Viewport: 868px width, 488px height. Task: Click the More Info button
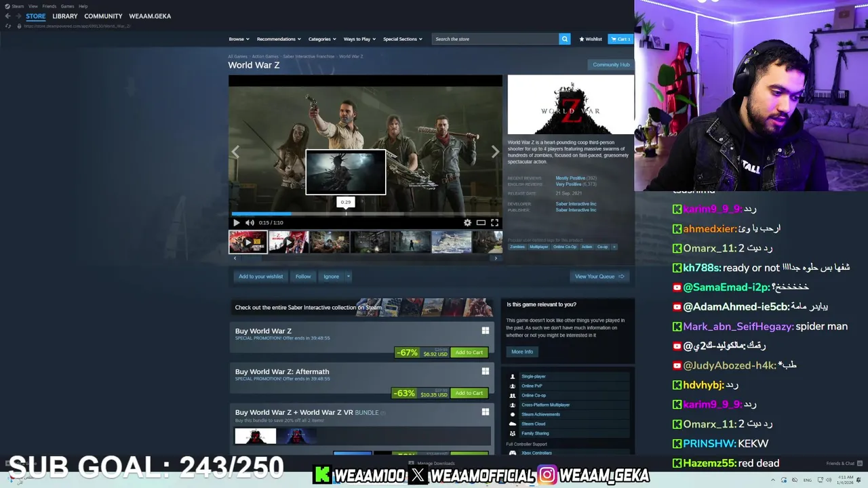coord(522,352)
